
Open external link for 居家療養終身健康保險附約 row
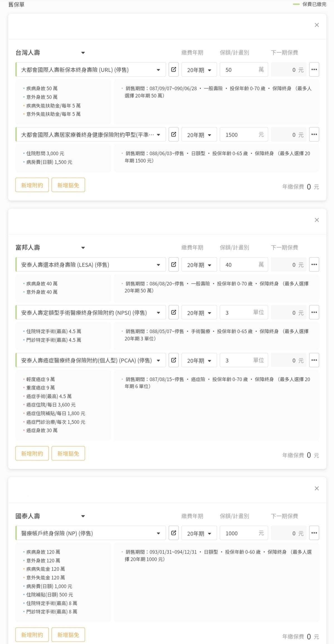click(x=173, y=134)
